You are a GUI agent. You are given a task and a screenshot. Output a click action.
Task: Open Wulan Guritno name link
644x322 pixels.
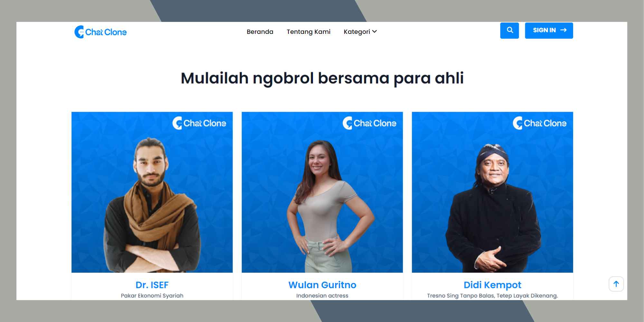click(322, 285)
